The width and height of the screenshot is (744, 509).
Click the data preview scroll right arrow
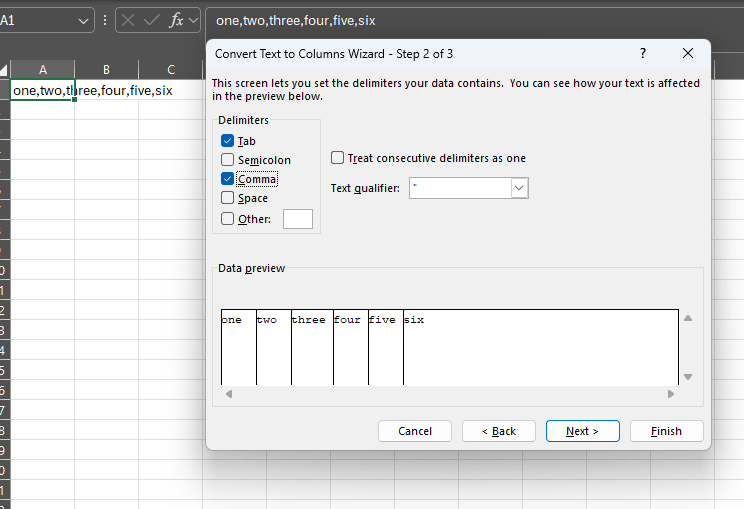[x=670, y=394]
